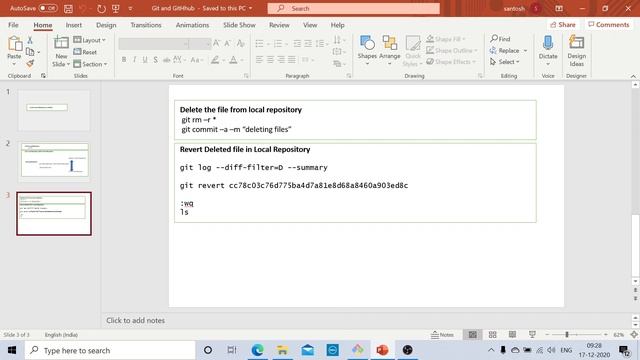Image resolution: width=640 pixels, height=360 pixels.
Task: Click the Windows Start button
Action: (x=12, y=350)
